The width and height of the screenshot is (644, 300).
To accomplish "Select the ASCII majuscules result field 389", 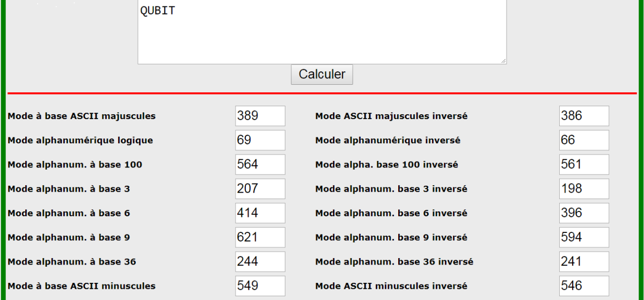I will point(260,116).
